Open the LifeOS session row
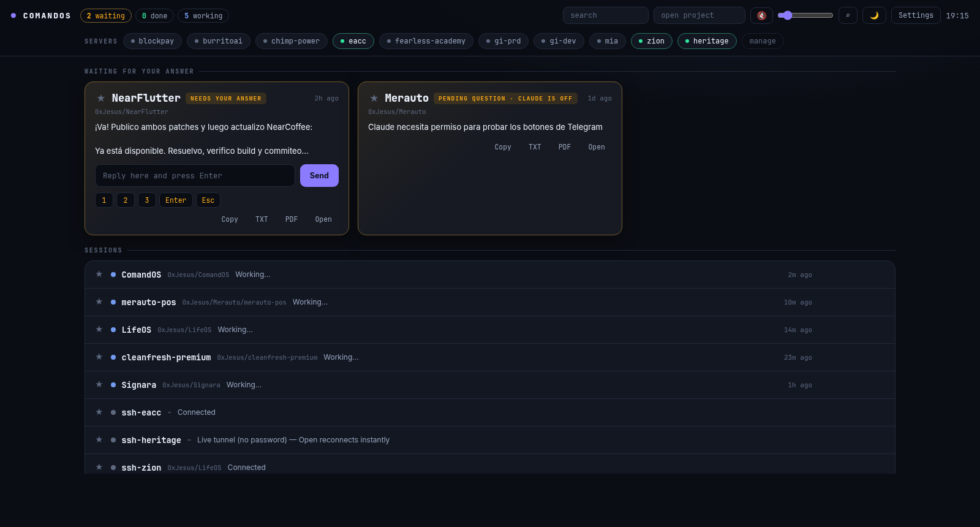980x527 pixels. (x=490, y=330)
